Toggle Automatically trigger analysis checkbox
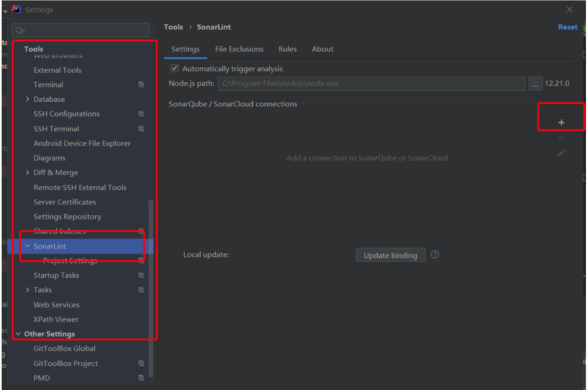This screenshot has height=390, width=588. click(x=175, y=68)
